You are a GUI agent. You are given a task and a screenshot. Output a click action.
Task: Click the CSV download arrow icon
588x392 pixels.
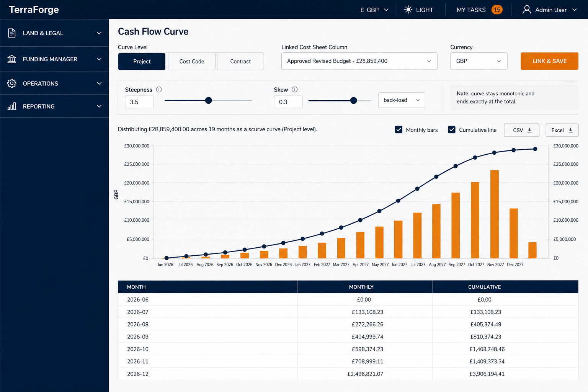(x=529, y=130)
